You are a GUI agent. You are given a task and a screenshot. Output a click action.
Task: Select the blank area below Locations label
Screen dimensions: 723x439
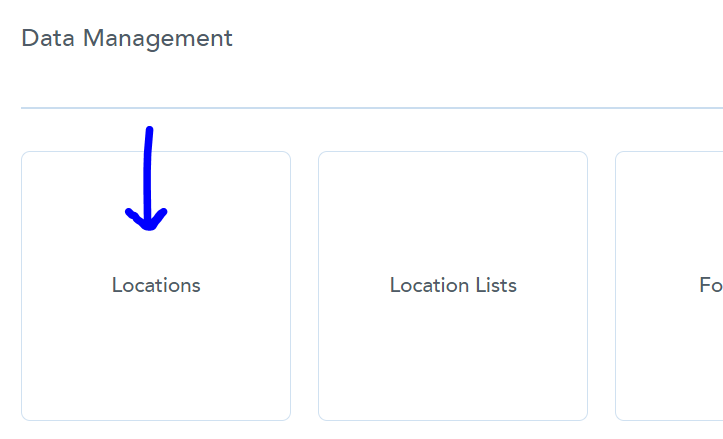pos(156,357)
